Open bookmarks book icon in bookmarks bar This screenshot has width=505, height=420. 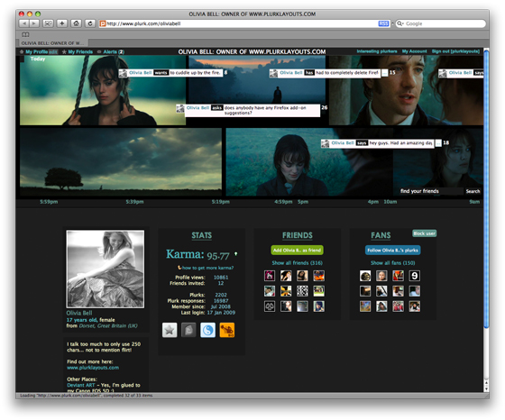point(25,34)
